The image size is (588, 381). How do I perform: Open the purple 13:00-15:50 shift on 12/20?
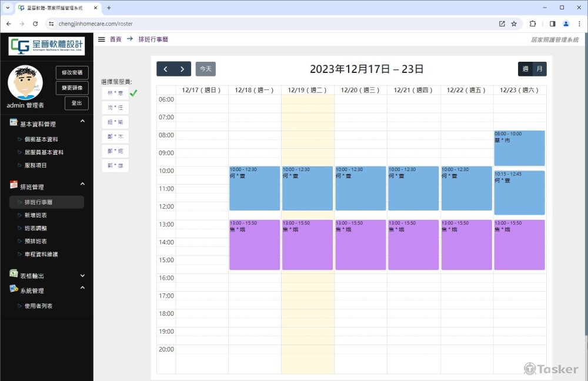coord(360,245)
